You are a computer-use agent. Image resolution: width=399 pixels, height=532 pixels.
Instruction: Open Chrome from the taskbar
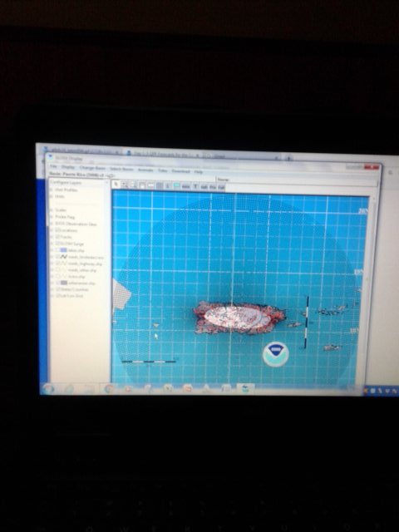pyautogui.click(x=109, y=389)
